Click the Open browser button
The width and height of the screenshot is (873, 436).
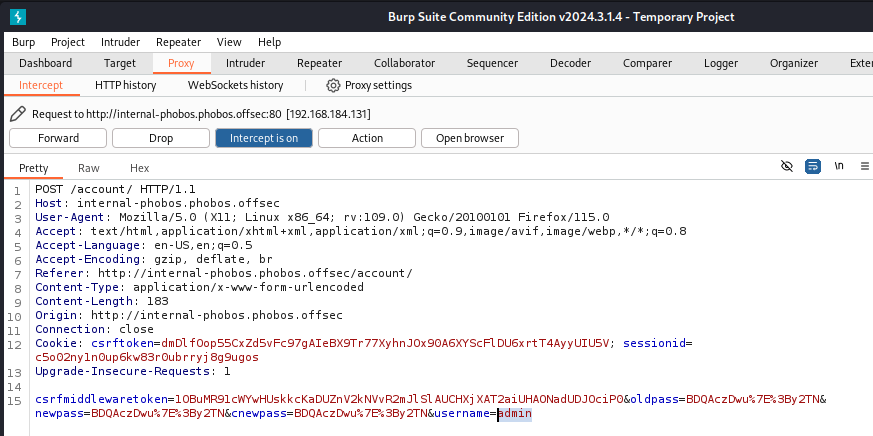click(469, 138)
